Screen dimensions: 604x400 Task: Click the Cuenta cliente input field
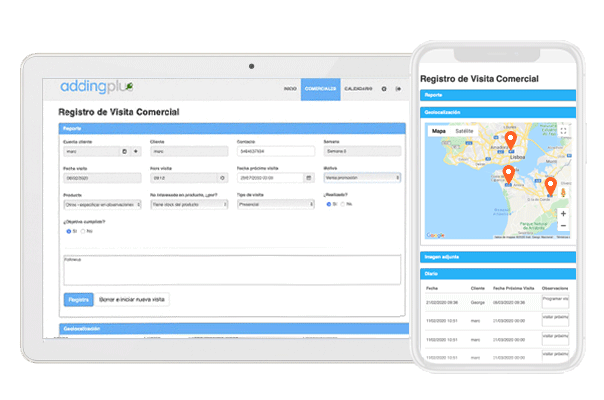pyautogui.click(x=92, y=151)
